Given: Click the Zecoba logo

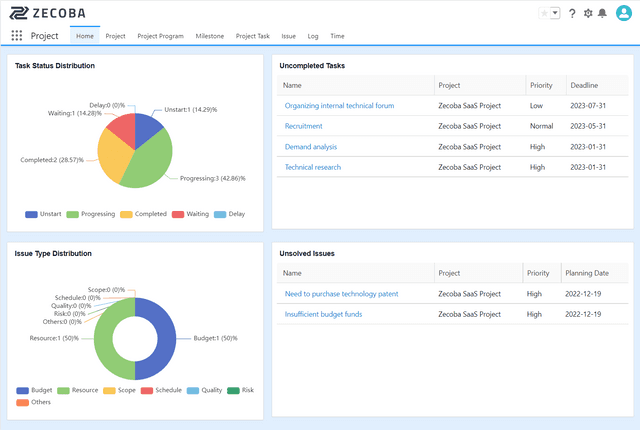Looking at the screenshot, I should [50, 12].
